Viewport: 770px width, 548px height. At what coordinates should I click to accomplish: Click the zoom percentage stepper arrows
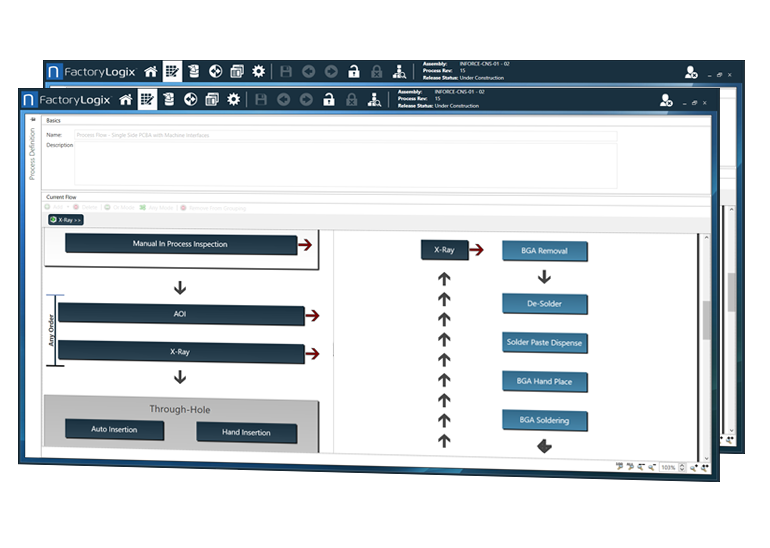(x=682, y=467)
